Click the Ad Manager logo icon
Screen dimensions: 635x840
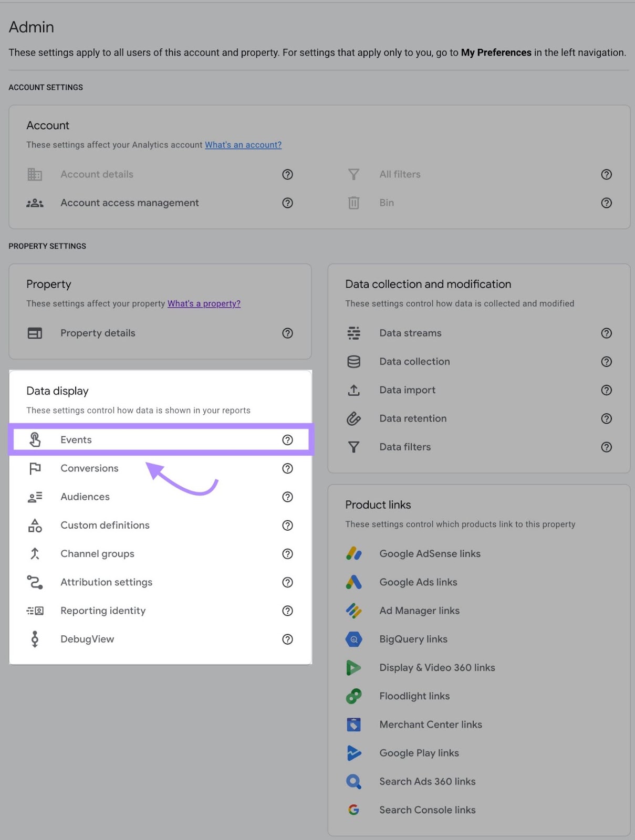click(x=354, y=611)
